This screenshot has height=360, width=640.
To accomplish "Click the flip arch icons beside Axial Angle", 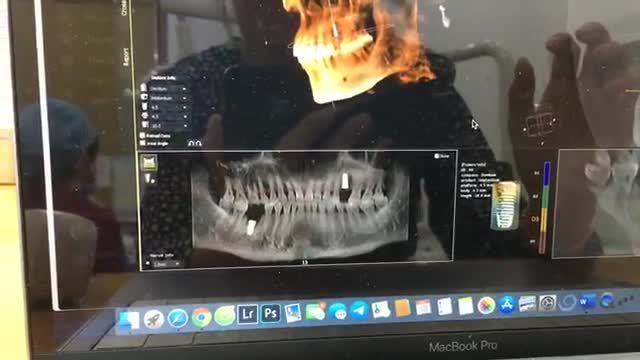I will (195, 144).
